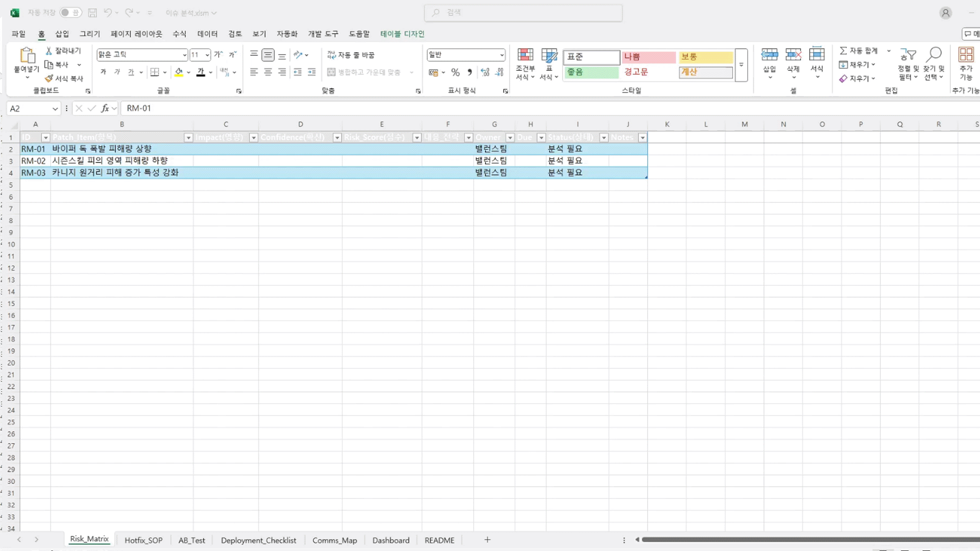Switch to the Hotfix_SOP sheet tab
Image resolution: width=980 pixels, height=551 pixels.
click(x=143, y=540)
